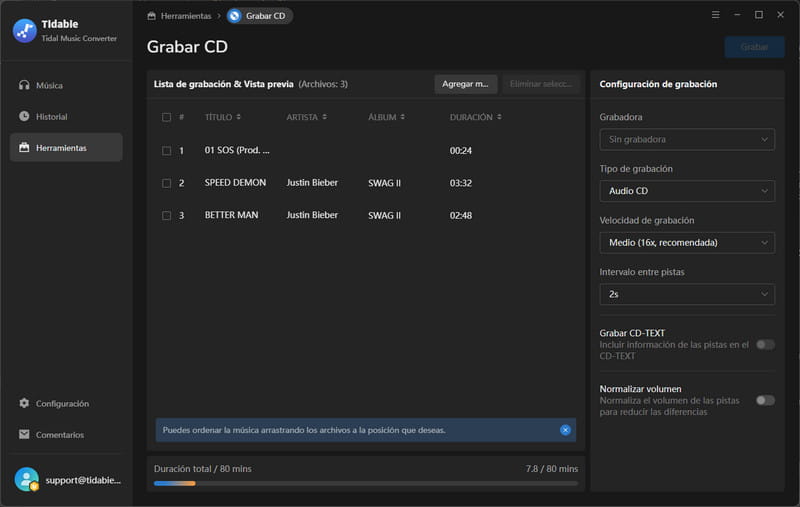Screen dimensions: 800x507
Task: Click duration 03:32
Action: (x=460, y=183)
